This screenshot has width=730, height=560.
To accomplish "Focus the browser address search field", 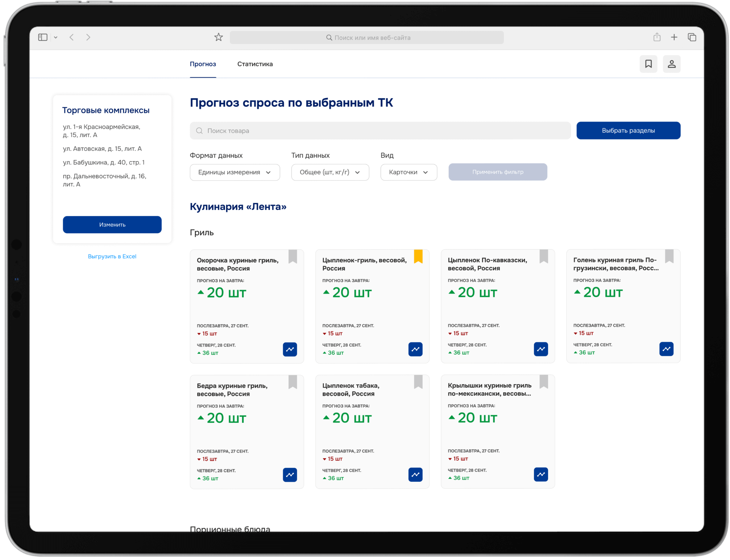I will 367,38.
